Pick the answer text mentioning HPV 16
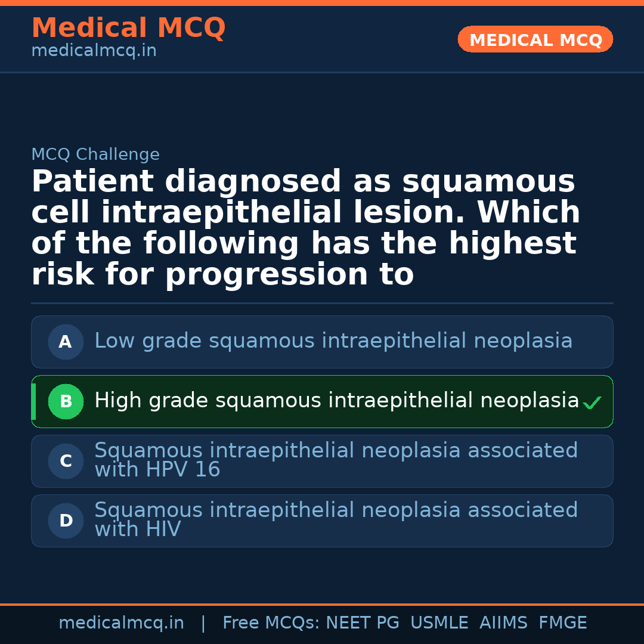The width and height of the screenshot is (644, 644). [x=336, y=460]
